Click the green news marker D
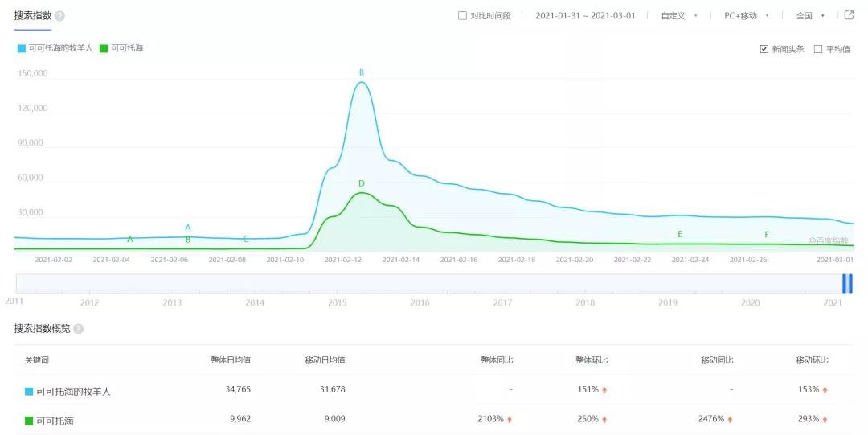868x435 pixels. click(362, 184)
